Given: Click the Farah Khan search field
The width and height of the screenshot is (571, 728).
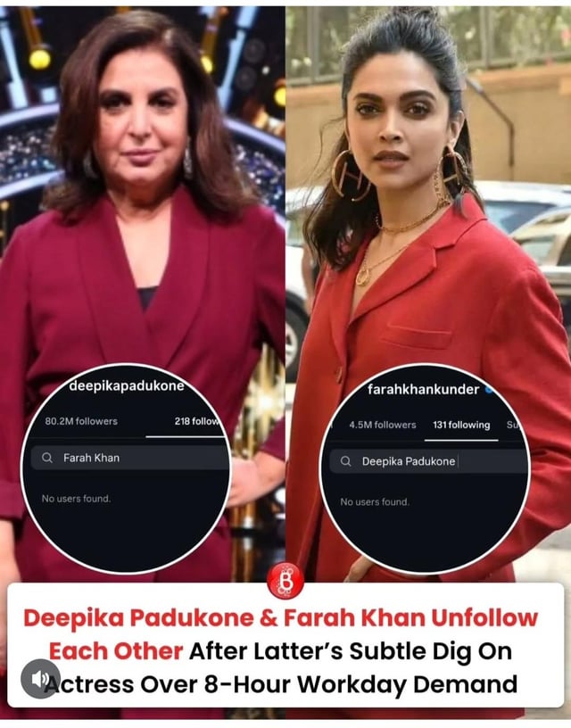Looking at the screenshot, I should pyautogui.click(x=130, y=458).
